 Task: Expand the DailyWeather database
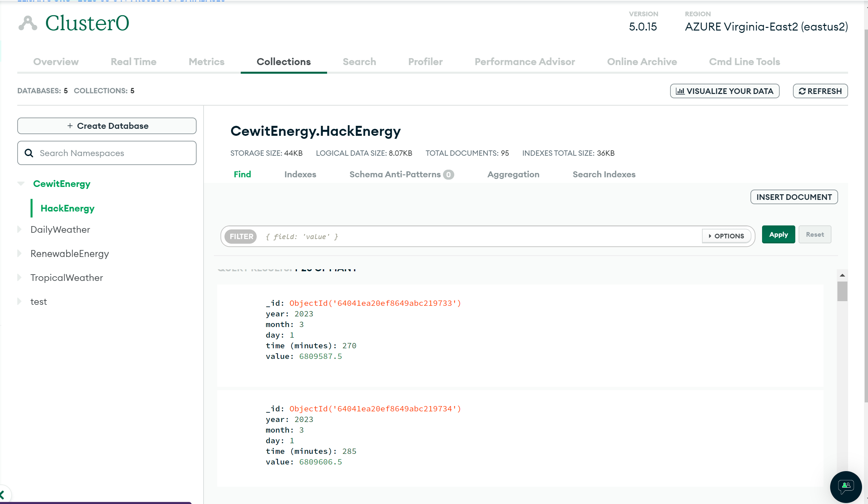coord(20,229)
